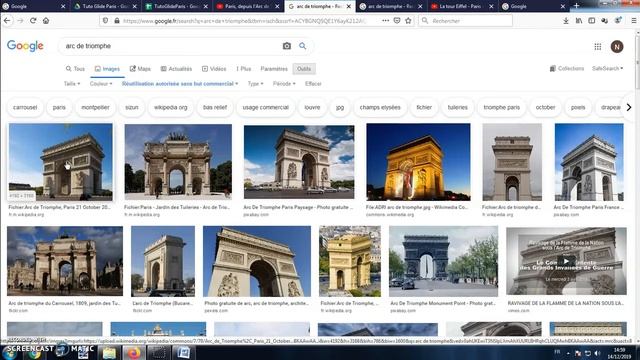This screenshot has width=640, height=360.
Task: Open the file explorer taskbar icon
Action: click(109, 353)
